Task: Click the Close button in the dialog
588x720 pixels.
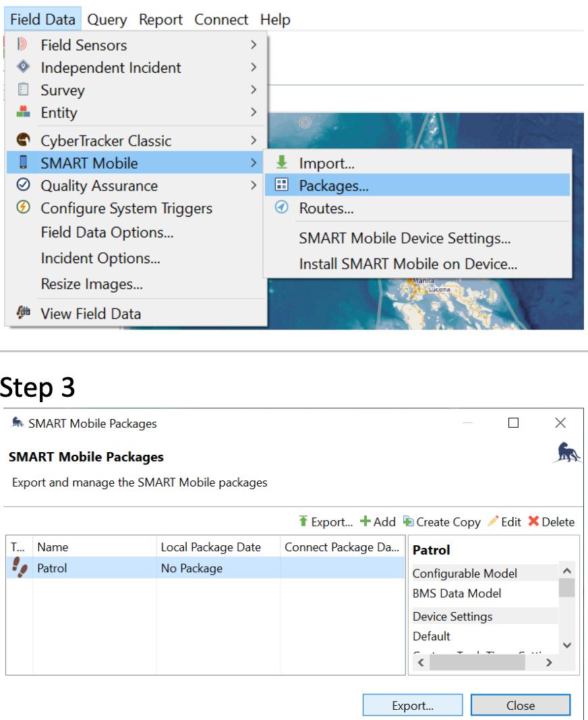Action: 521,705
